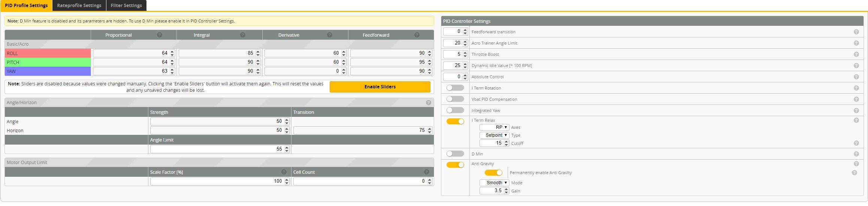The width and height of the screenshot is (868, 206).
Task: Show help for D Min setting
Action: click(x=856, y=154)
